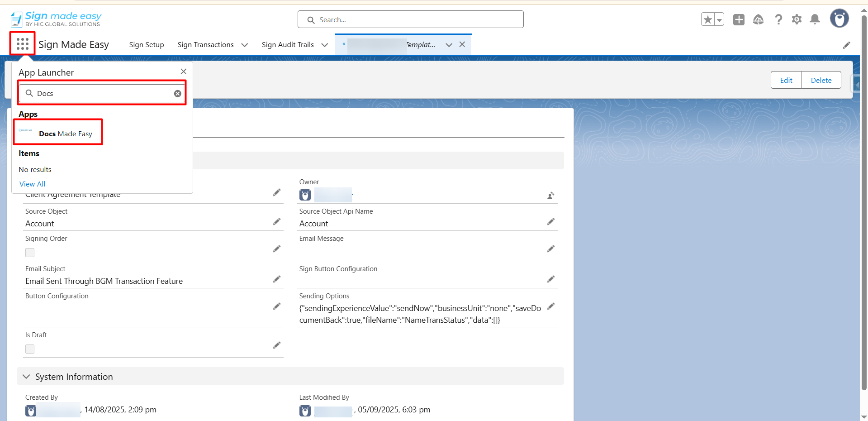Viewport: 868px width, 421px height.
Task: Edit Source Object field pencil icon
Action: click(x=277, y=222)
